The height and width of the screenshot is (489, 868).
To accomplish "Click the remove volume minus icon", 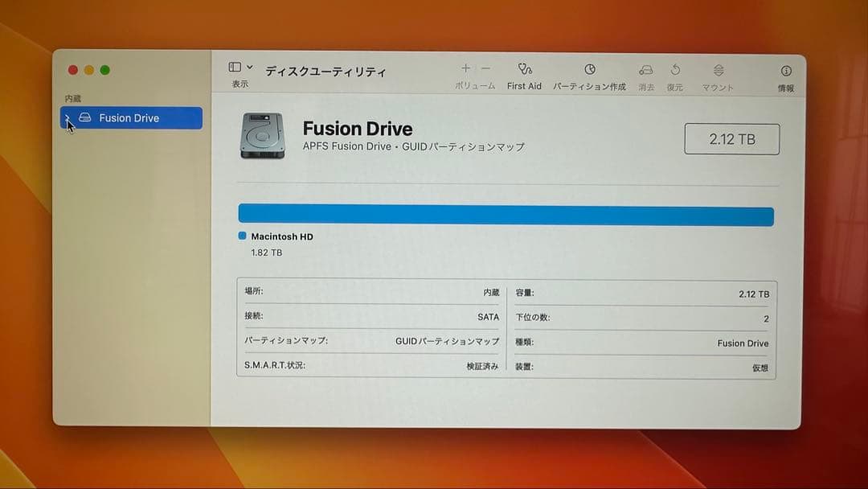I will (485, 68).
